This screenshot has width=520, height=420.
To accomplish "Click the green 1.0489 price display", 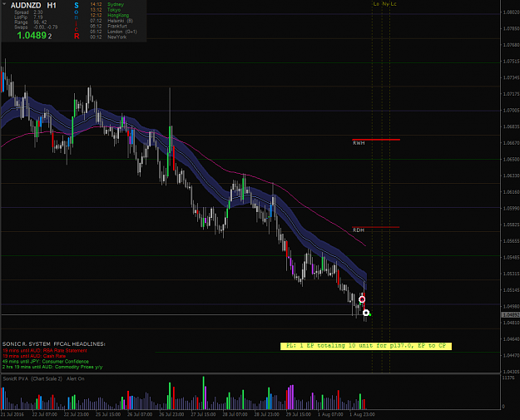I will 32,36.
